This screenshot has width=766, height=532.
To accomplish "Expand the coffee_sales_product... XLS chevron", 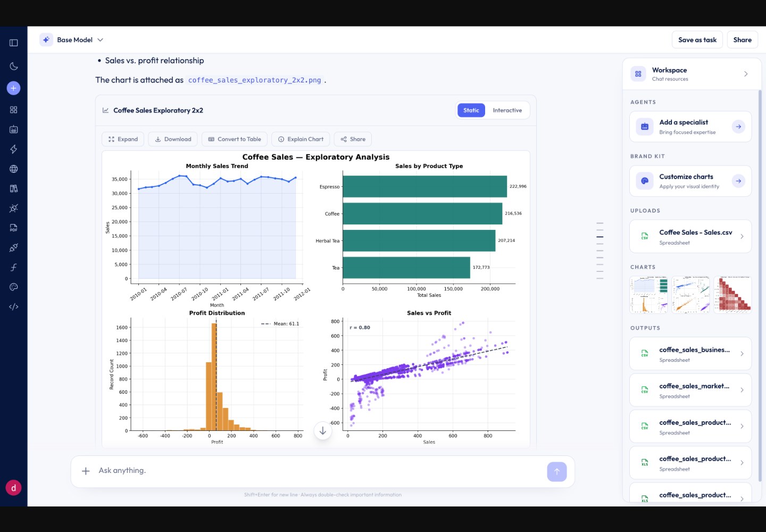I will [742, 463].
